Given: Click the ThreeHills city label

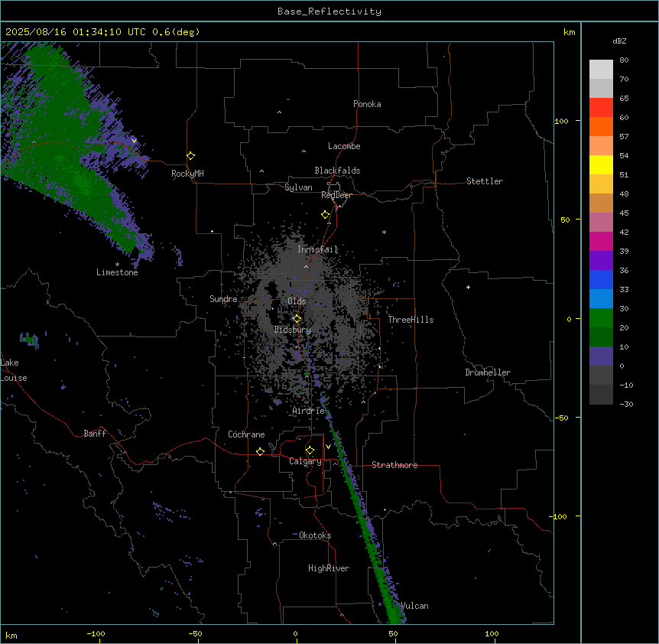Looking at the screenshot, I should click(411, 320).
